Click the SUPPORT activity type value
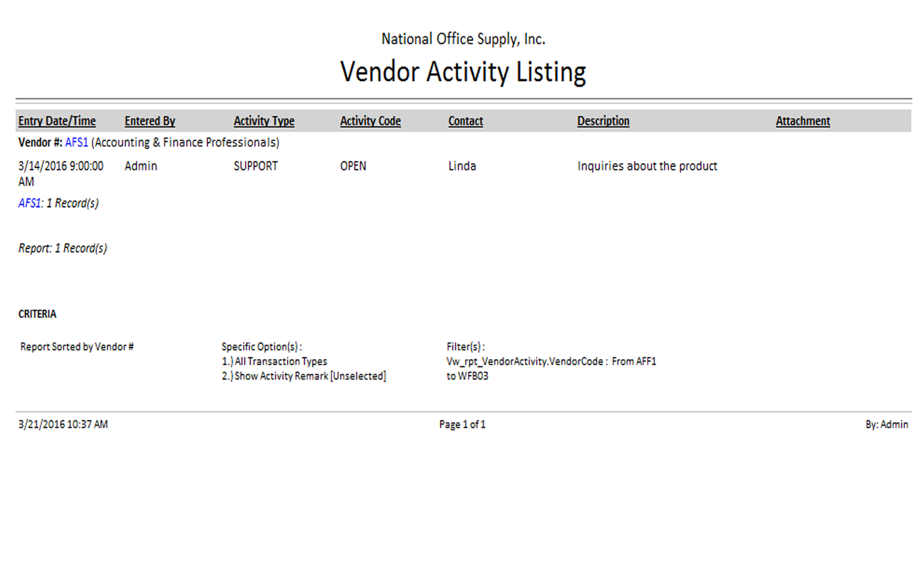Image resolution: width=919 pixels, height=588 pixels. [x=255, y=166]
